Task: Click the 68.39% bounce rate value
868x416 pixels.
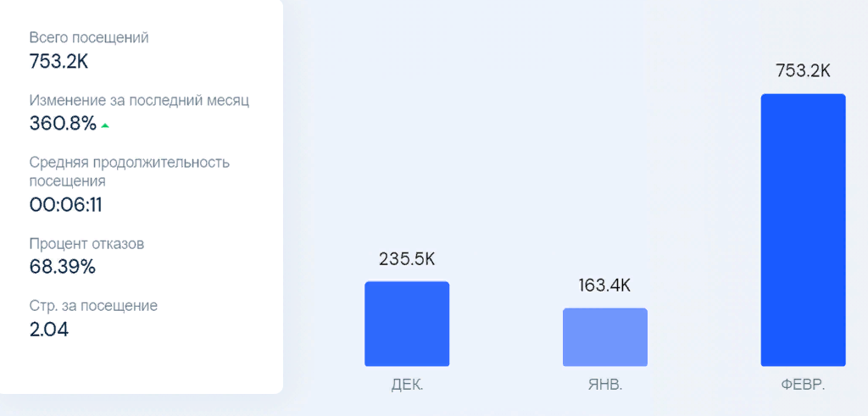Action: [62, 267]
